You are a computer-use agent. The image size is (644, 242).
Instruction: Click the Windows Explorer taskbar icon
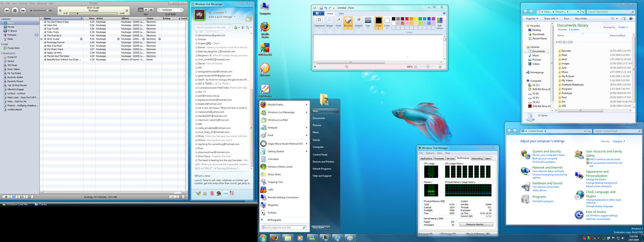[x=288, y=238]
